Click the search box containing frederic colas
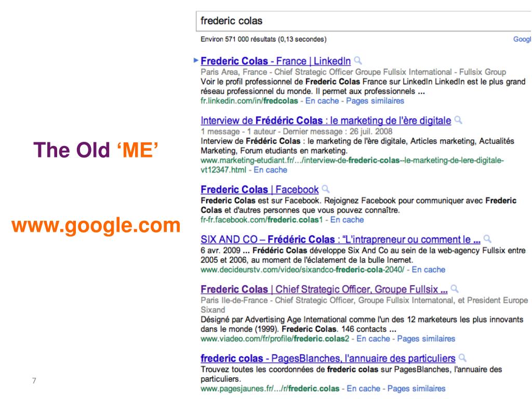532x399 pixels. click(x=364, y=21)
